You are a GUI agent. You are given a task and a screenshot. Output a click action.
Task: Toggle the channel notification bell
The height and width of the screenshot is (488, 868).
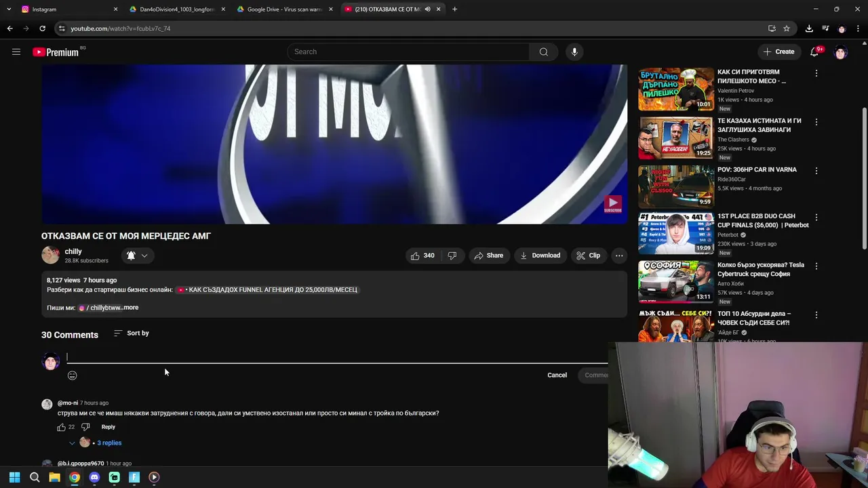[131, 256]
